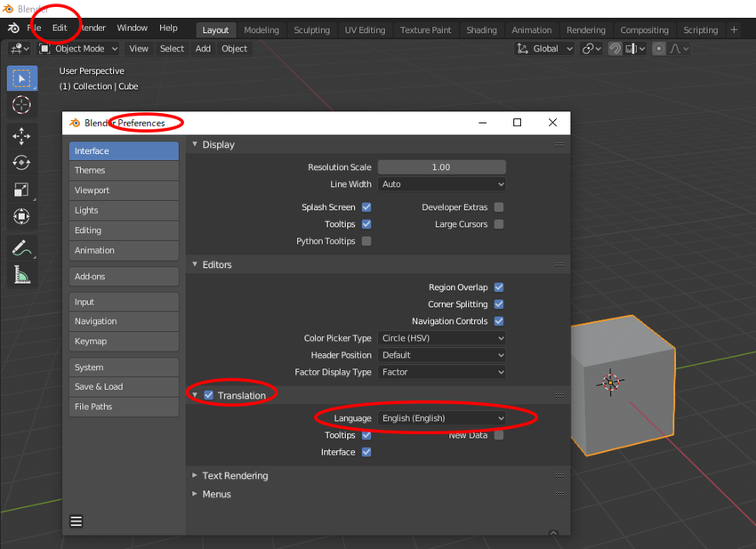Click the Text Rendering panel drag grip
The height and width of the screenshot is (549, 756).
pos(559,475)
